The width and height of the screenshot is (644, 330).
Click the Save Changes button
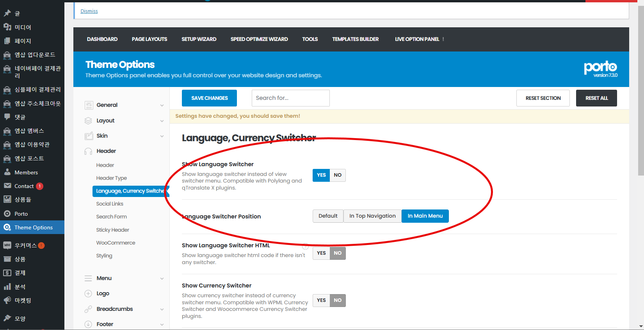209,98
